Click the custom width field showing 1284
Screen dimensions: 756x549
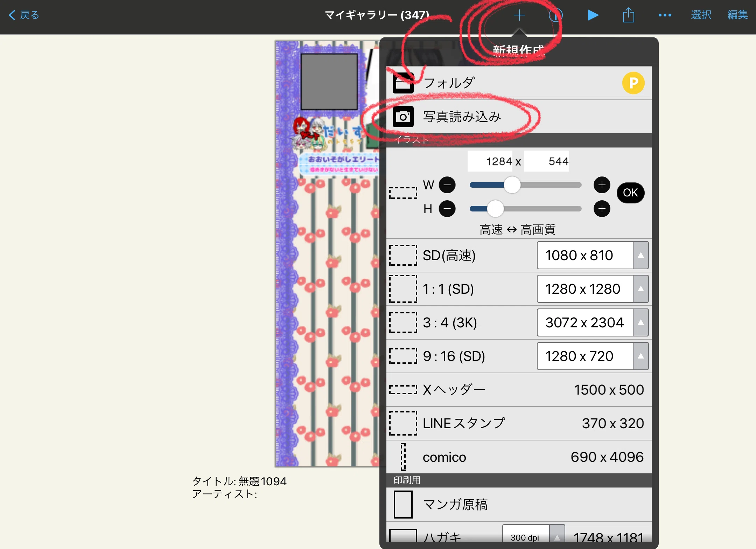pyautogui.click(x=490, y=161)
